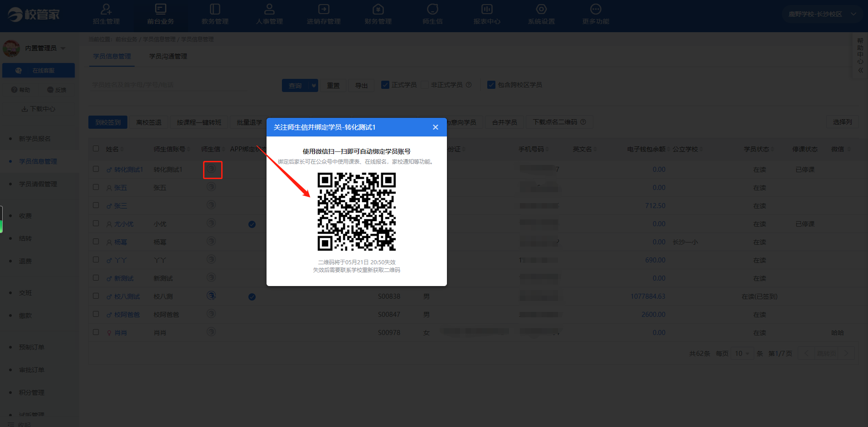Click 师生信 icon in 杨幂 row
Image resolution: width=868 pixels, height=427 pixels.
(x=211, y=242)
